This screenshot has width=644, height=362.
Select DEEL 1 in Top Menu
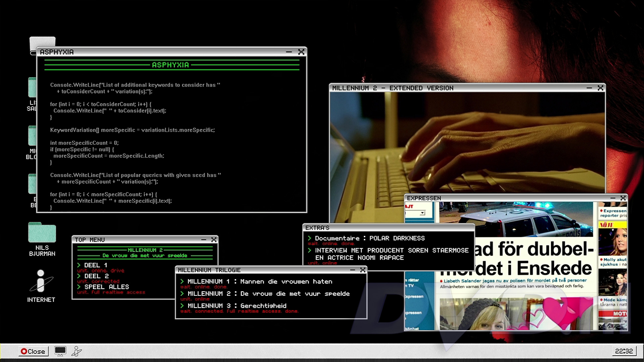coord(96,265)
